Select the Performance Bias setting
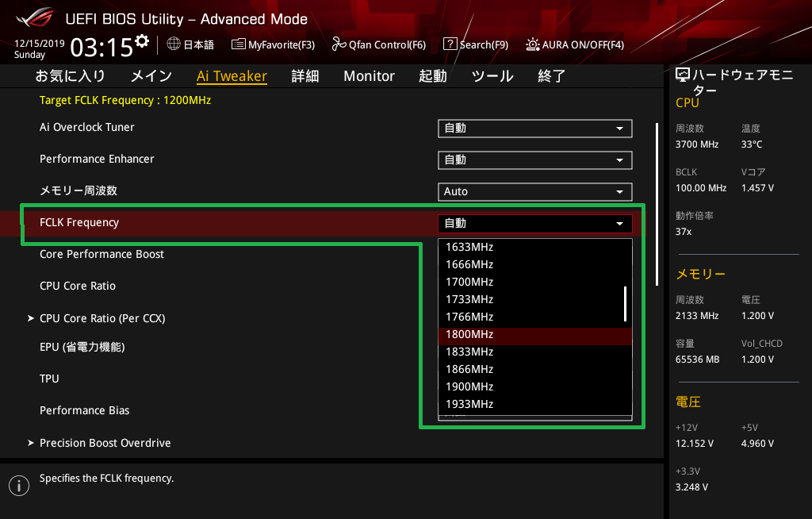 (84, 410)
